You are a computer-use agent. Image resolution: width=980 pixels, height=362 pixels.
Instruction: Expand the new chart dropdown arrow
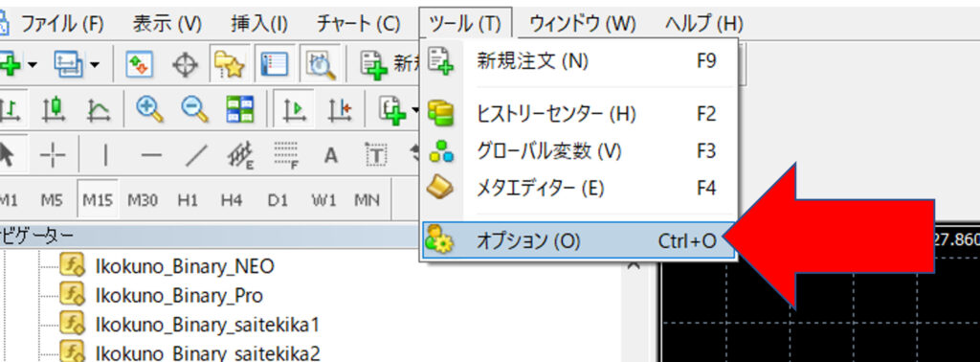32,64
